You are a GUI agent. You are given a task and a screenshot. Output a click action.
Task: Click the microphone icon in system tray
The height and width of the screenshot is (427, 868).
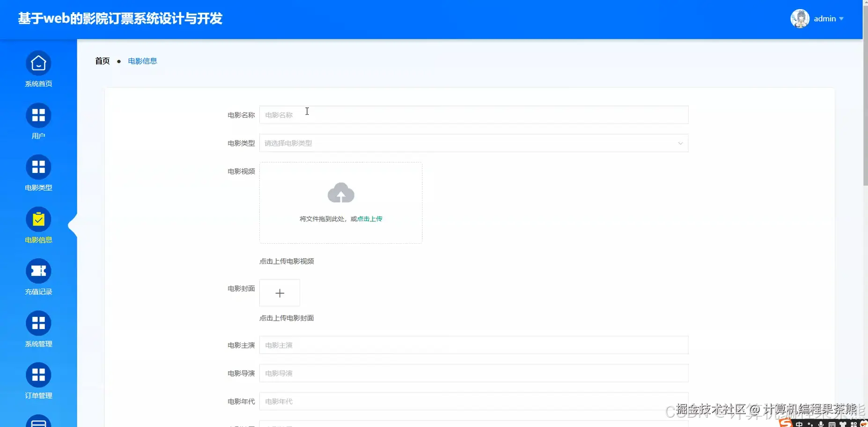pos(821,424)
